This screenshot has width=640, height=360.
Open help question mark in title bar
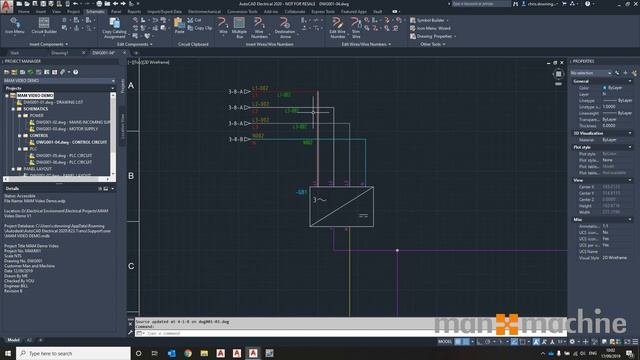pos(587,4)
